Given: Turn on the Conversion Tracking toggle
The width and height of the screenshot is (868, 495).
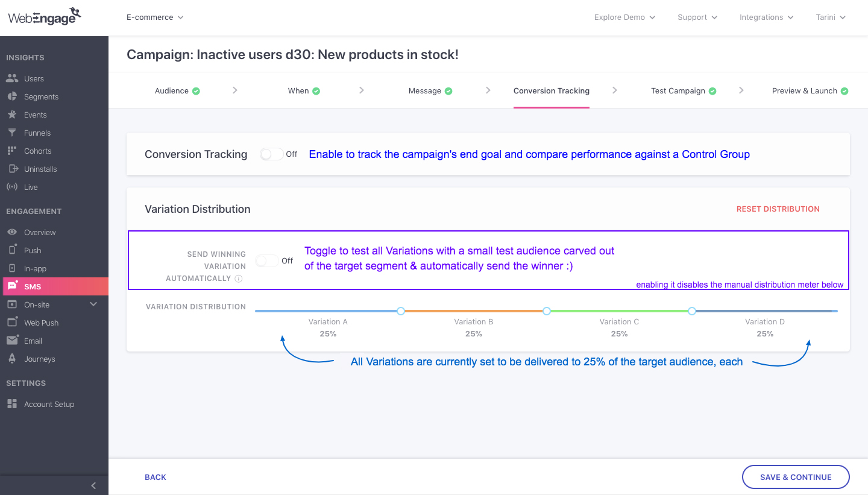Looking at the screenshot, I should [272, 154].
